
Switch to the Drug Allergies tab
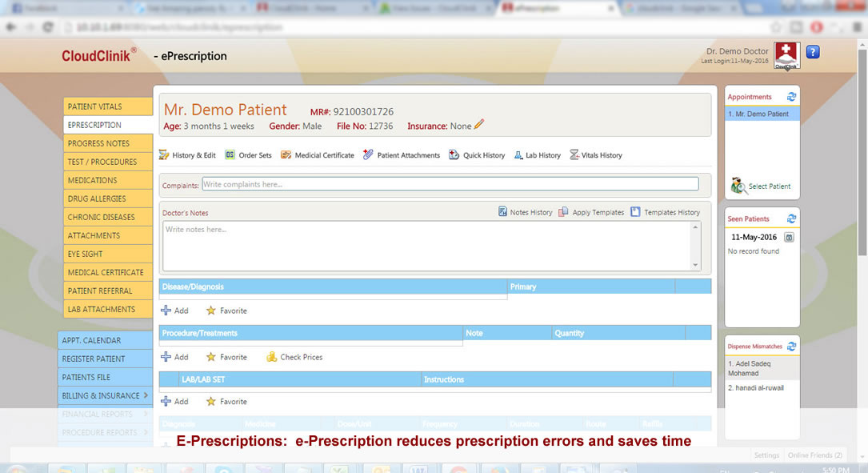pos(108,198)
